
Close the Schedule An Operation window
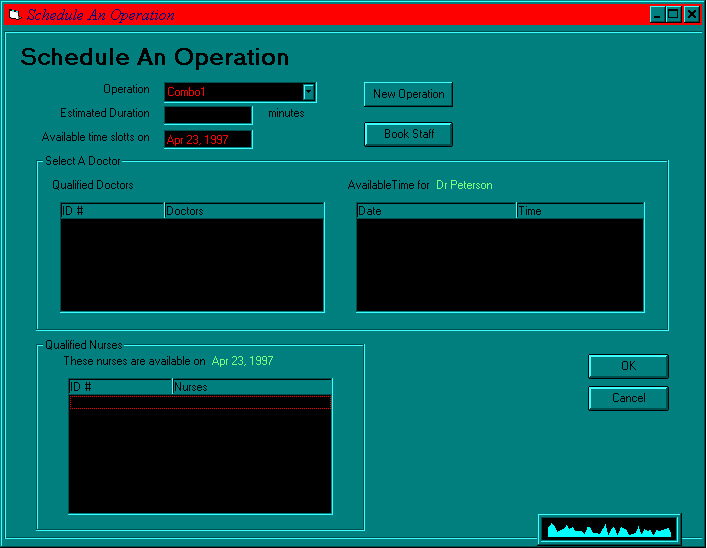pyautogui.click(x=691, y=15)
